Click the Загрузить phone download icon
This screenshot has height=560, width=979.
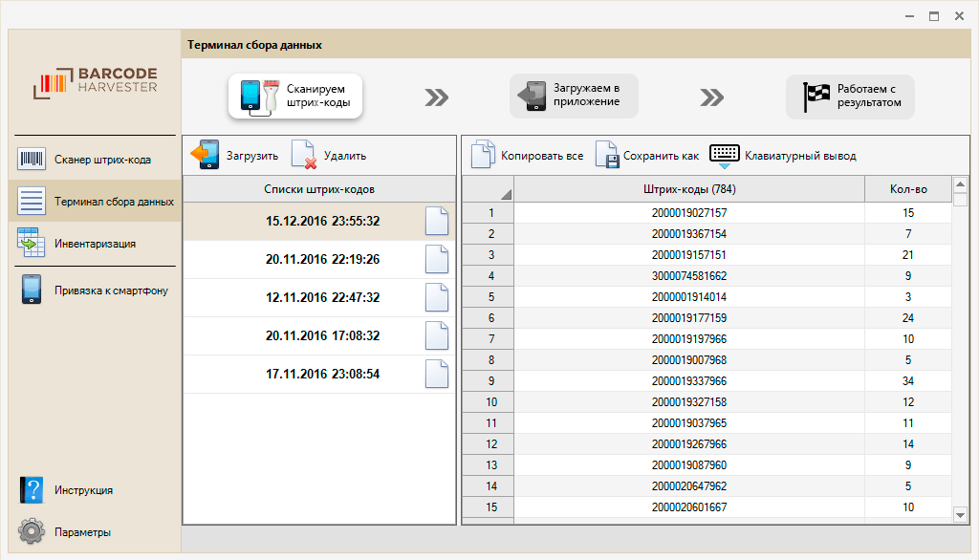(205, 155)
